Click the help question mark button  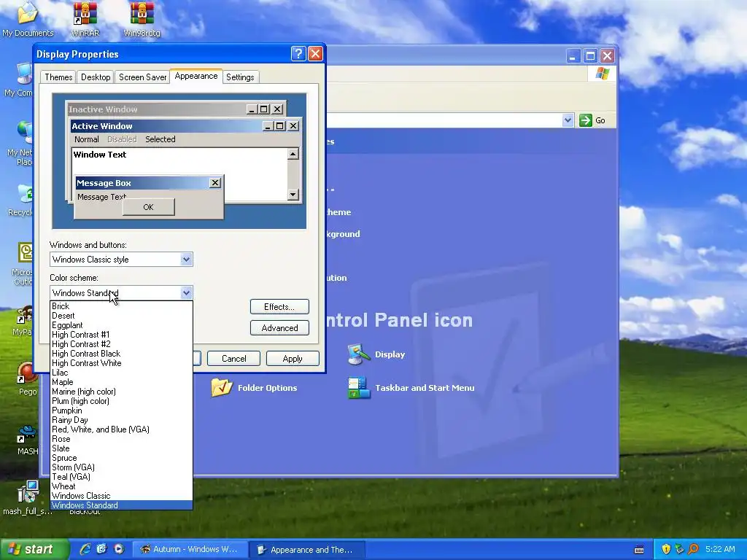tap(298, 54)
